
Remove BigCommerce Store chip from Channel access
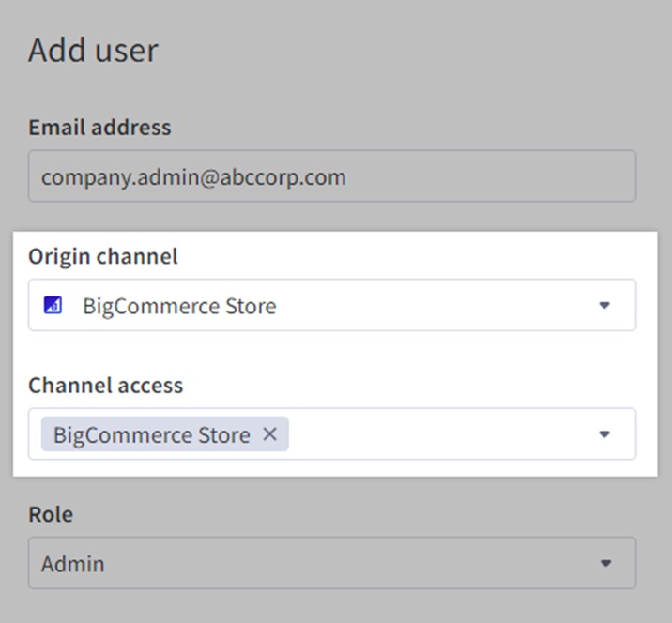click(269, 434)
